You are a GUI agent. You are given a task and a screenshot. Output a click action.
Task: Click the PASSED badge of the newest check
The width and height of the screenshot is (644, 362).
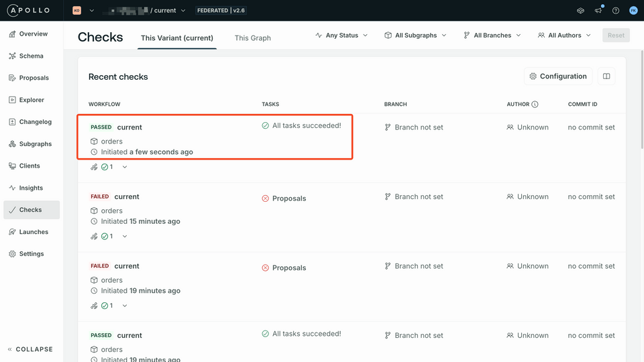pos(101,127)
